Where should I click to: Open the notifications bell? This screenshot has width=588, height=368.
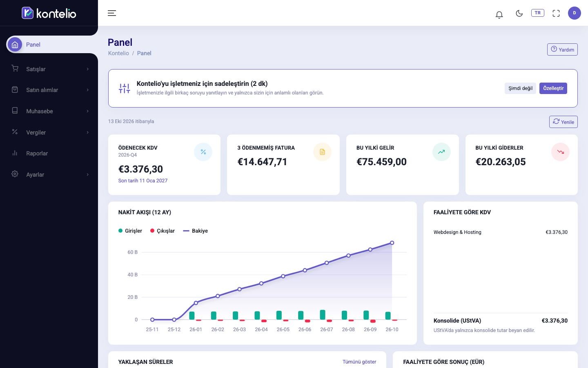(x=499, y=15)
